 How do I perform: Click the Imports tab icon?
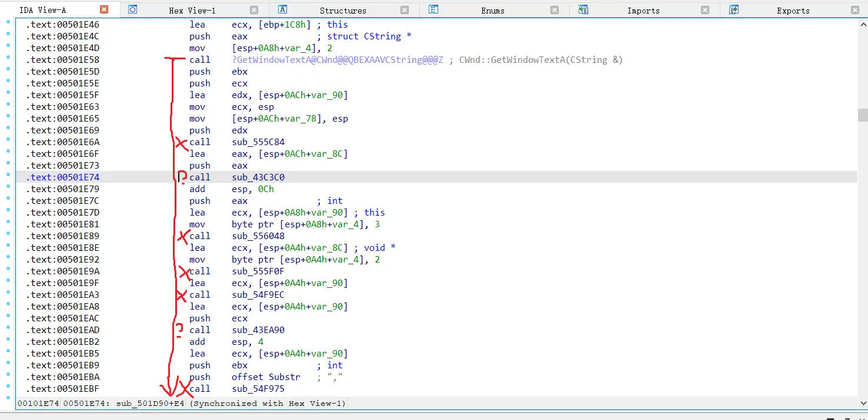coord(583,9)
